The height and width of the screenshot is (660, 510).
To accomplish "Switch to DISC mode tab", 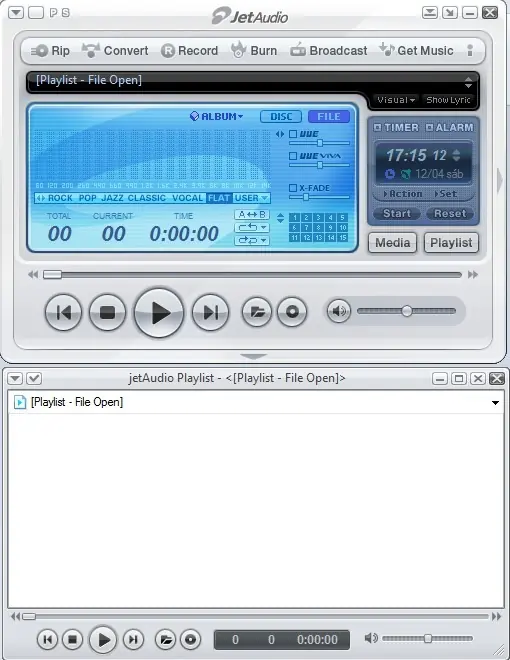I will tap(281, 117).
